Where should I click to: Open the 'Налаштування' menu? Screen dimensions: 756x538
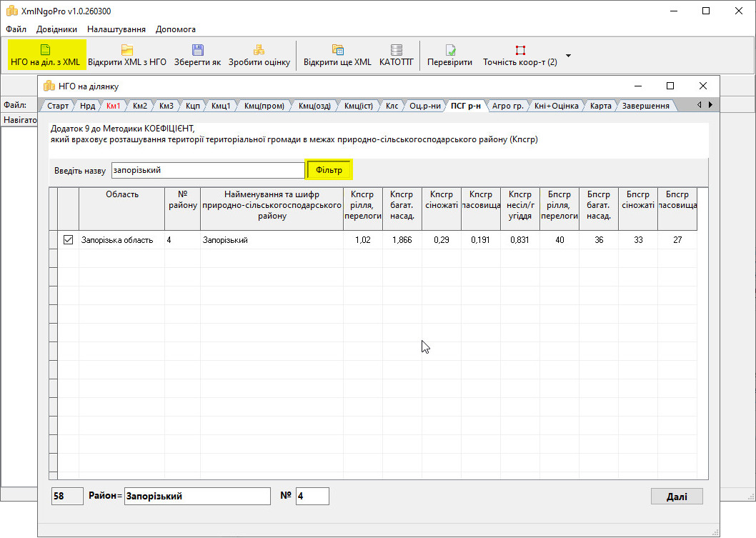[x=116, y=29]
